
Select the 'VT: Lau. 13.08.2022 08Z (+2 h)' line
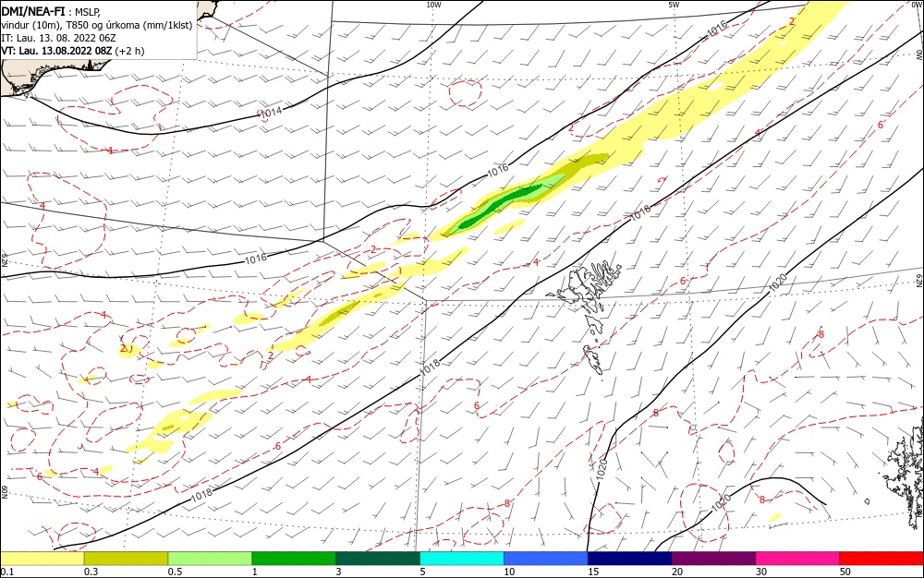72,51
